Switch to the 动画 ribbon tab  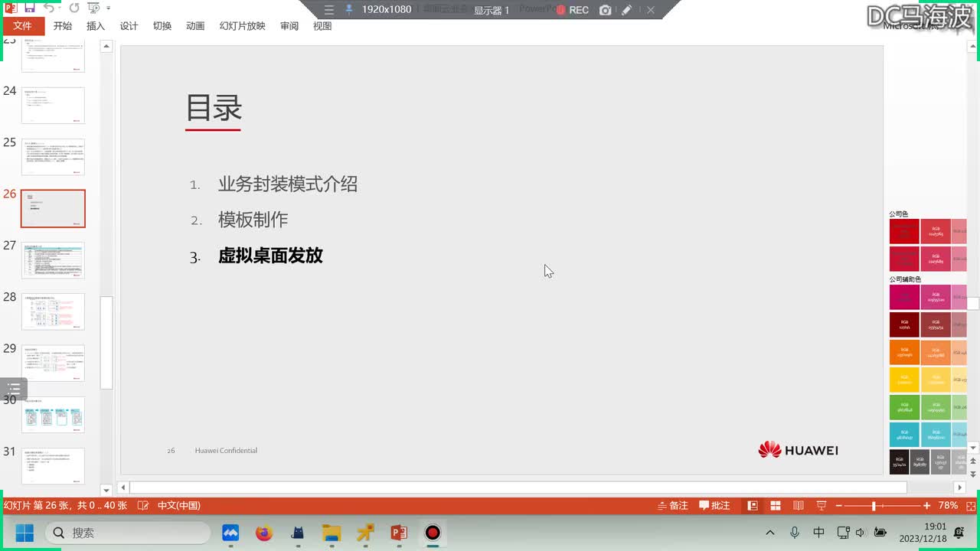tap(195, 26)
